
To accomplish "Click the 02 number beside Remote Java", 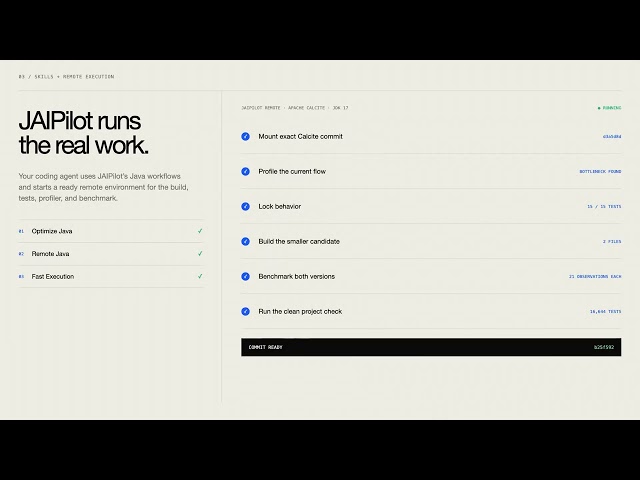I will pyautogui.click(x=21, y=254).
